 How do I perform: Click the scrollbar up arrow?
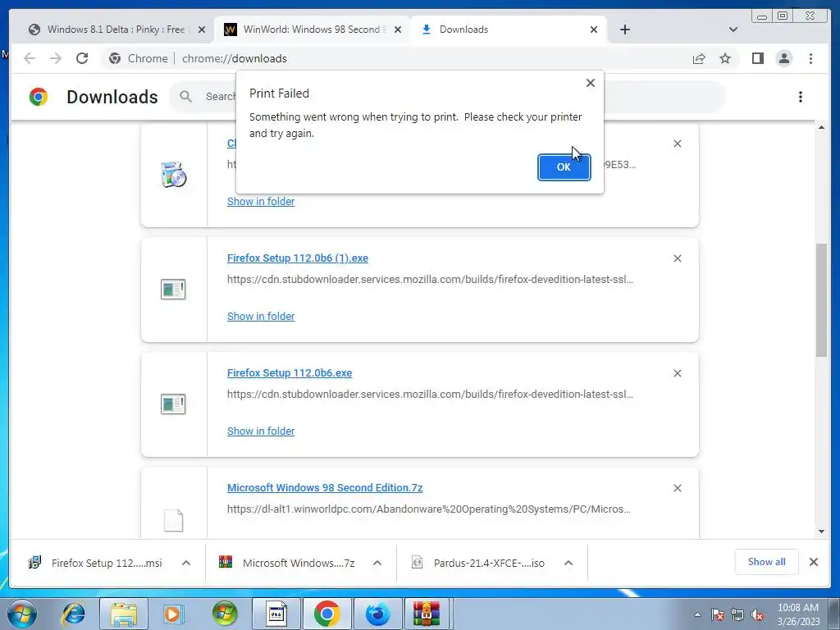click(821, 127)
